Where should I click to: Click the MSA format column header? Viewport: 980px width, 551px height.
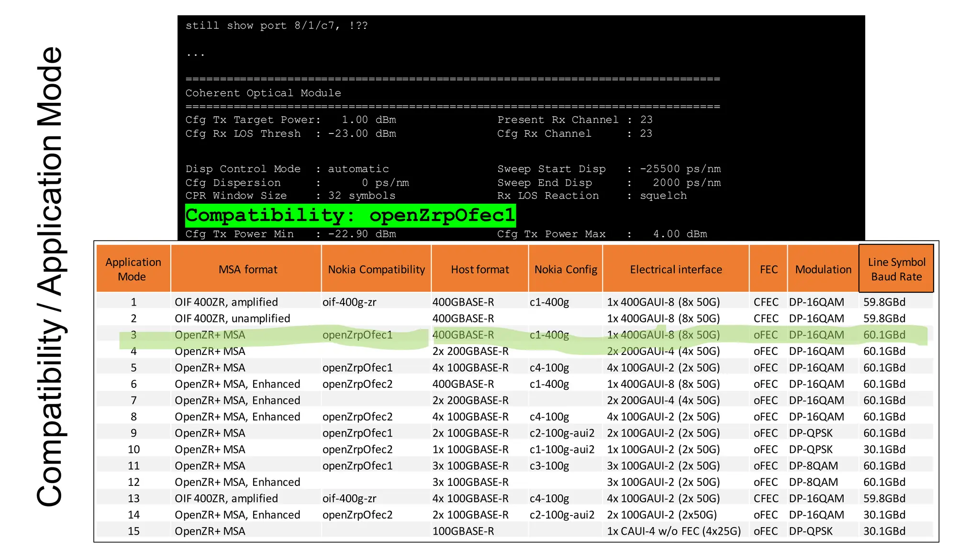248,269
